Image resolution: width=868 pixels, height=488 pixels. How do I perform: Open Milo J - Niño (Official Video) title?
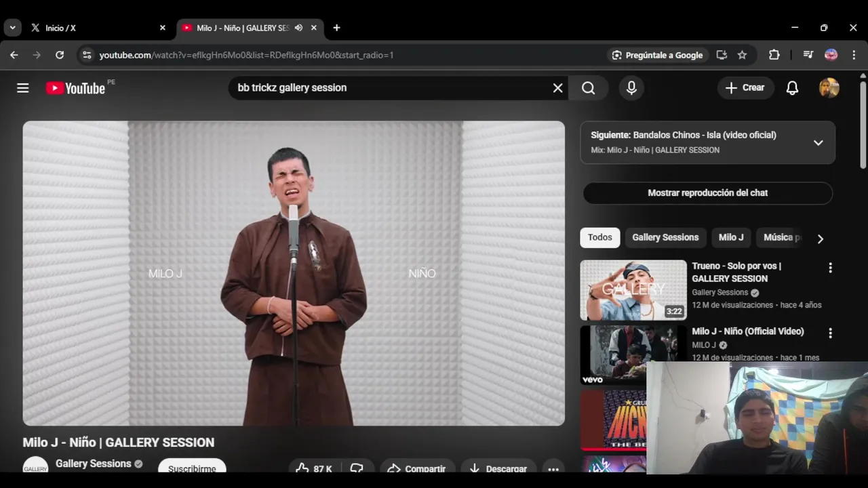click(747, 331)
